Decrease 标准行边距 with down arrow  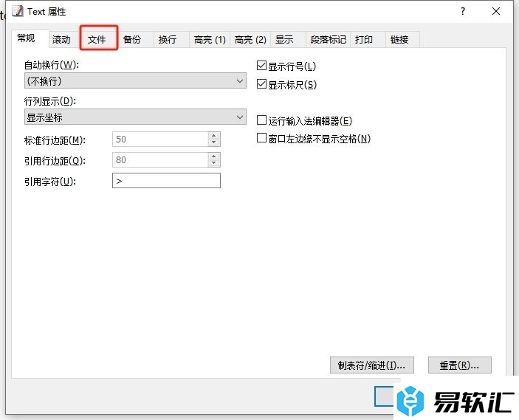click(214, 142)
